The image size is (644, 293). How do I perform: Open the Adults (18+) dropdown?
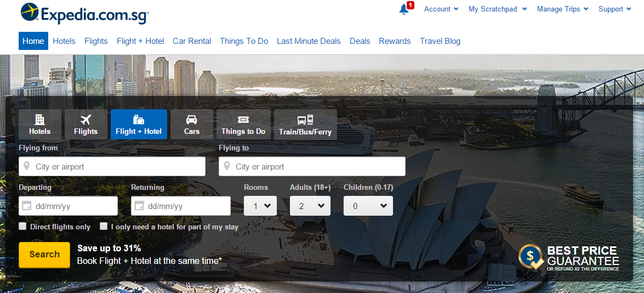(x=310, y=206)
